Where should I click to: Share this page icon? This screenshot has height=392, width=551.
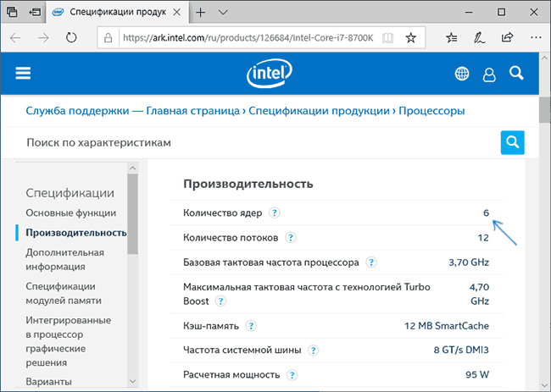508,37
